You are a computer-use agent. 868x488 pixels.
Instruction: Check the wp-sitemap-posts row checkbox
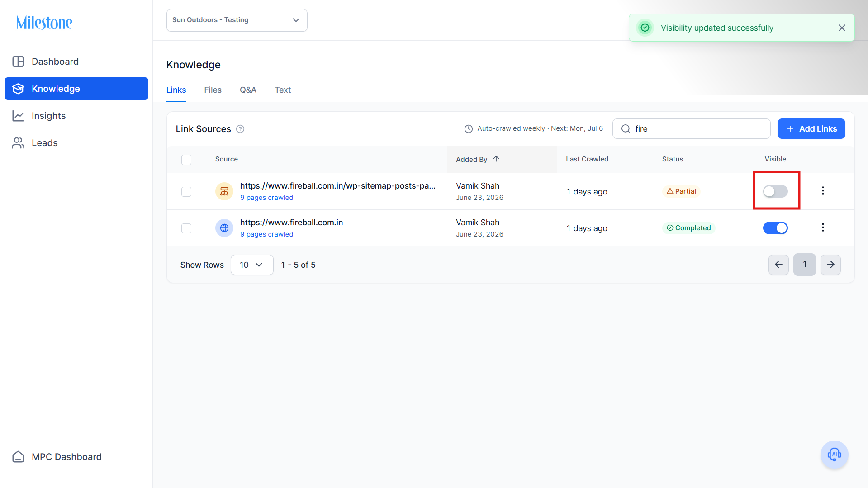186,192
